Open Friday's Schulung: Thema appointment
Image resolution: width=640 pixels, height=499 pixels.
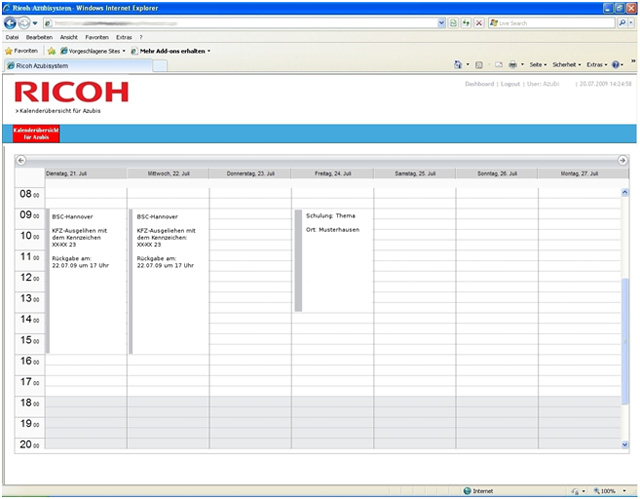tap(333, 261)
